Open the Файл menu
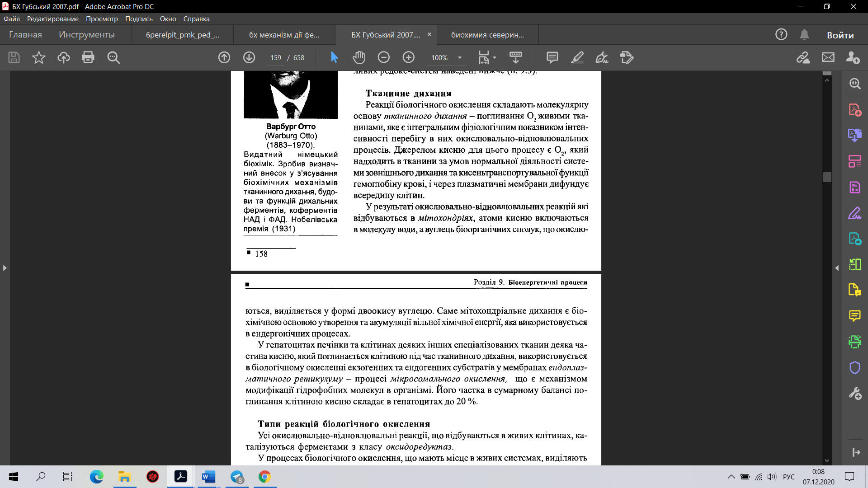The width and height of the screenshot is (868, 488). [x=12, y=19]
